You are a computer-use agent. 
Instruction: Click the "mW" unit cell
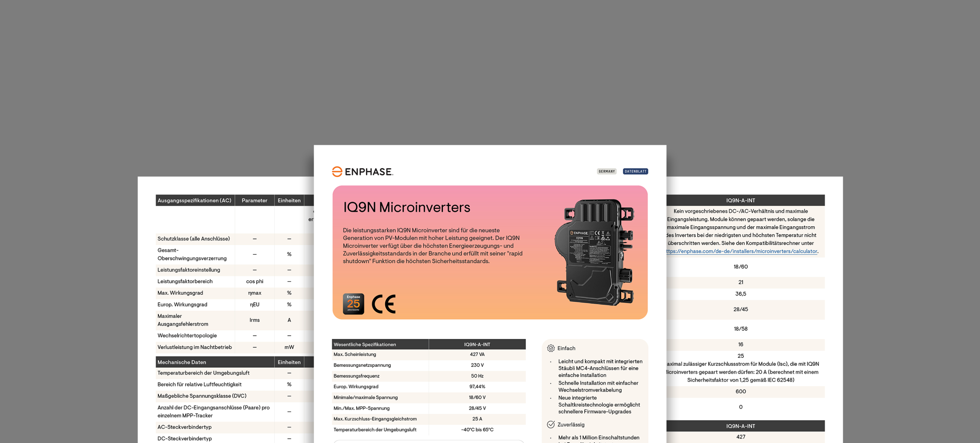coord(289,347)
